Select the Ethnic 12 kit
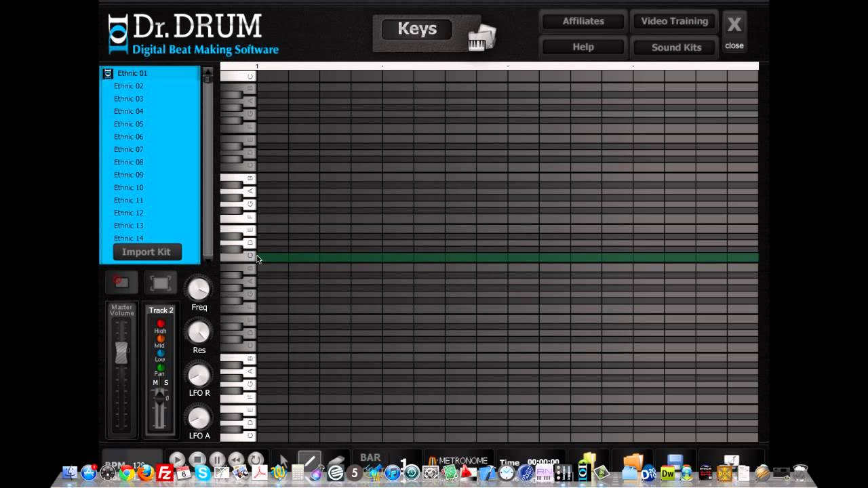 click(128, 213)
